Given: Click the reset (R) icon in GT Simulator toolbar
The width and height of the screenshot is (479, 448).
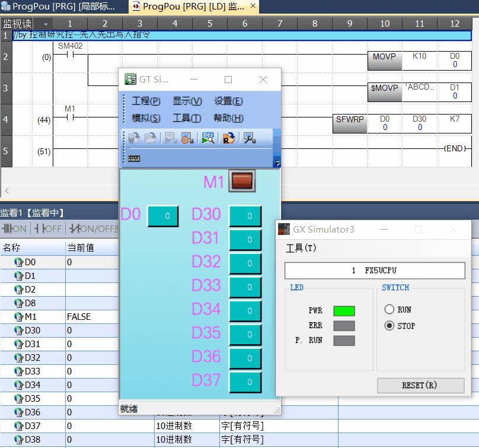Looking at the screenshot, I should 229,138.
